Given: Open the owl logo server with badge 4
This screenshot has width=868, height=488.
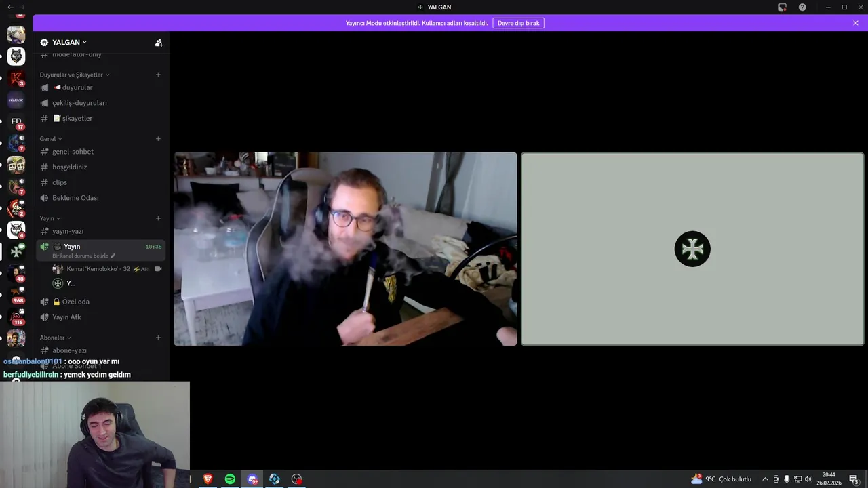Looking at the screenshot, I should click(x=16, y=230).
